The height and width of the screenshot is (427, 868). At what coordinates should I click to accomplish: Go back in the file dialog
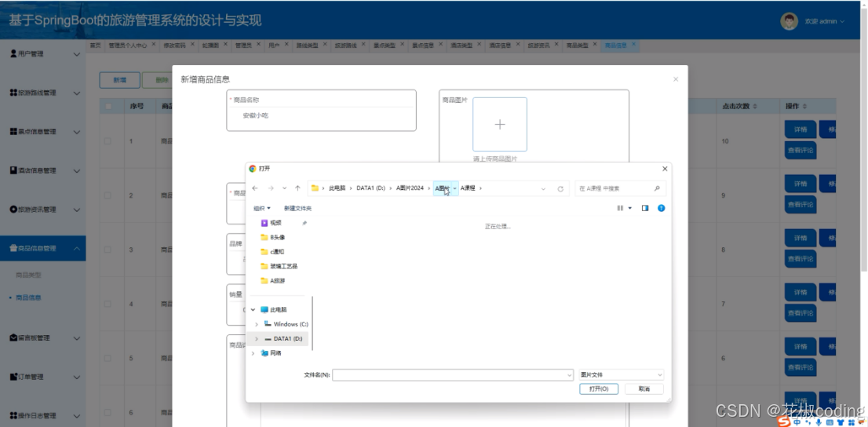pos(254,188)
